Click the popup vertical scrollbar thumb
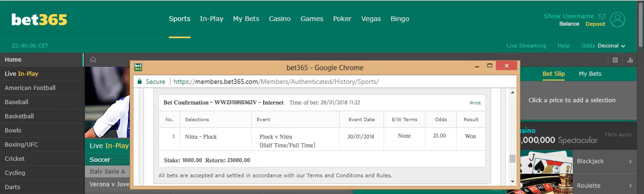 [x=513, y=159]
